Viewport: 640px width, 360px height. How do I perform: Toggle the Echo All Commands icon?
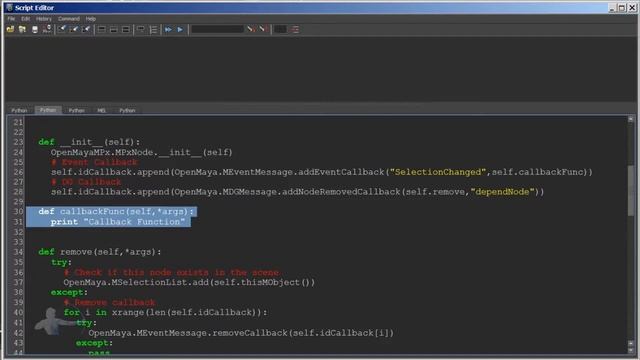[140, 29]
